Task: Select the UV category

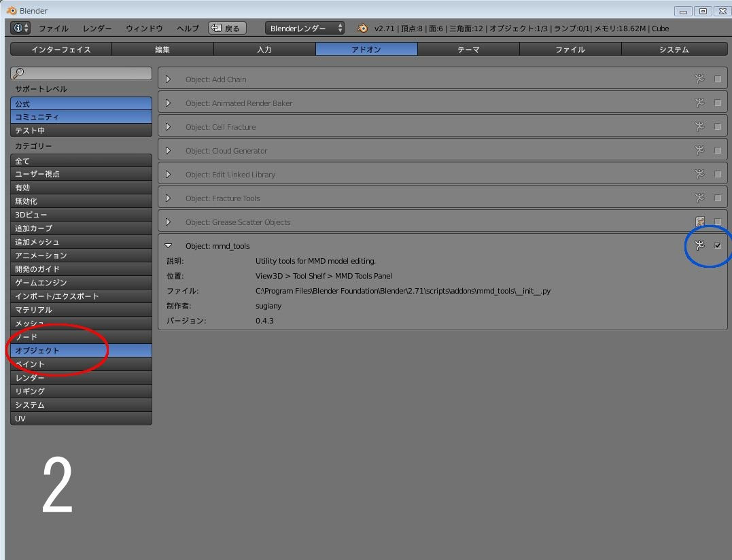Action: [x=82, y=418]
